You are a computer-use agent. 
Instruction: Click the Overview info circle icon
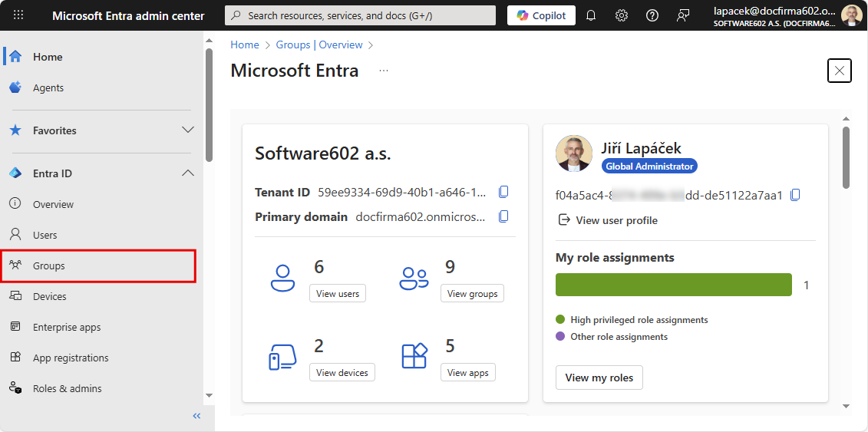[15, 203]
